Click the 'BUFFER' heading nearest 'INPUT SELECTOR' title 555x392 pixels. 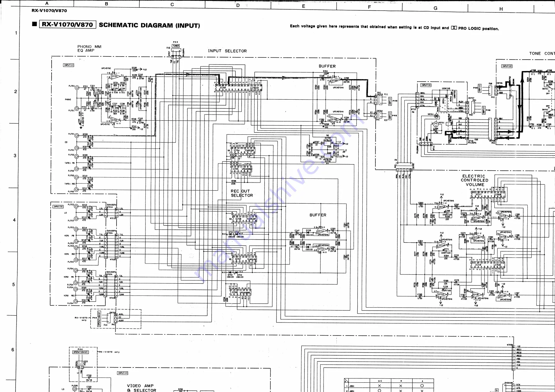(327, 66)
